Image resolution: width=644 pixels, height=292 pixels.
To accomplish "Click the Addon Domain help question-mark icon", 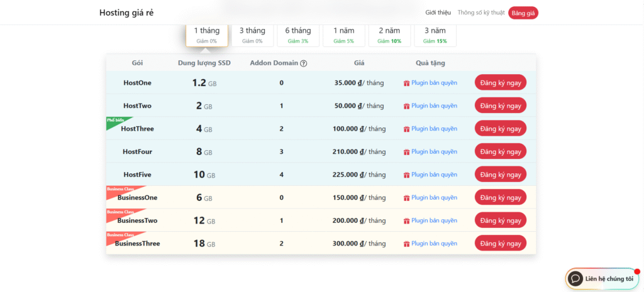I will 304,63.
